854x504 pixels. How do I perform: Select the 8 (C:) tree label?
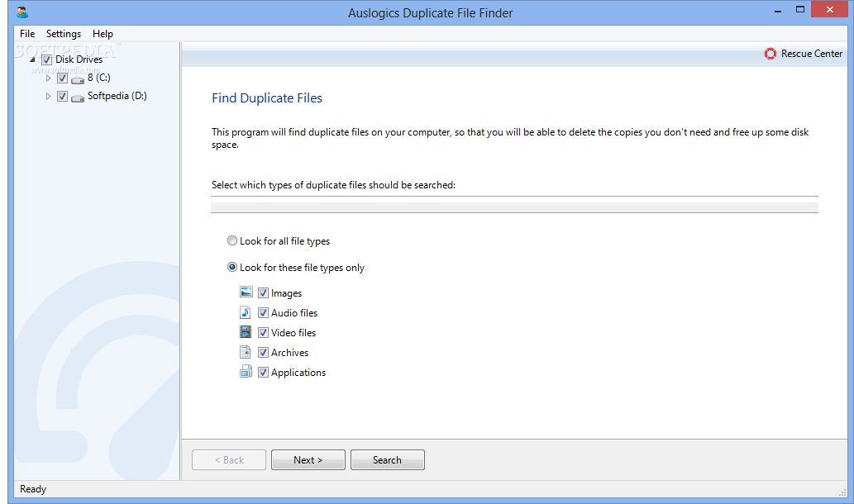point(99,78)
